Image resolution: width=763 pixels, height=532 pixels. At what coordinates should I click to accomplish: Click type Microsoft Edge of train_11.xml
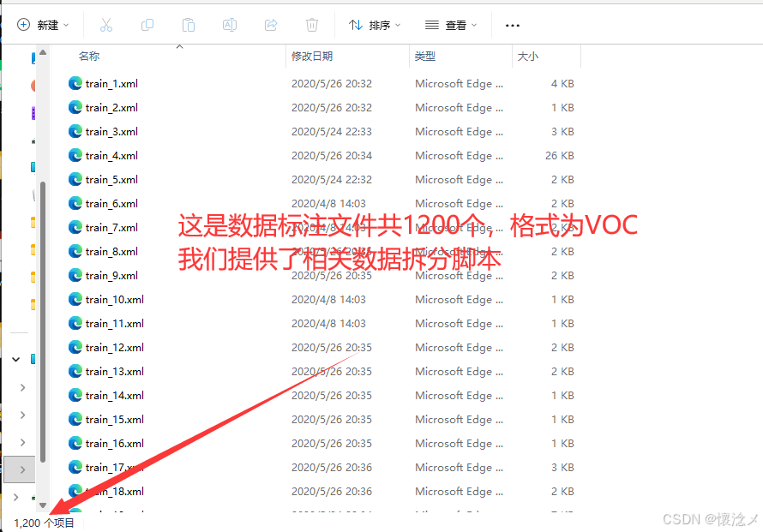pos(459,323)
